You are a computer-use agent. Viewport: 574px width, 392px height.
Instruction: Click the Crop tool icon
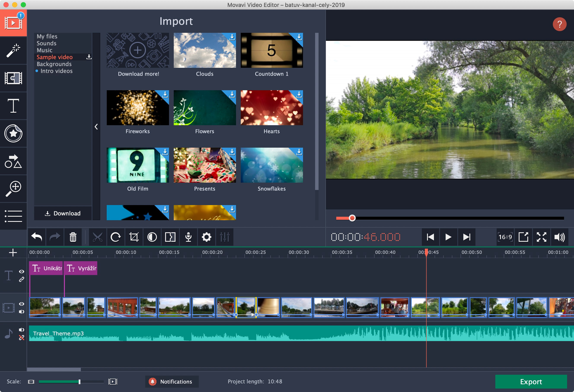coord(134,237)
